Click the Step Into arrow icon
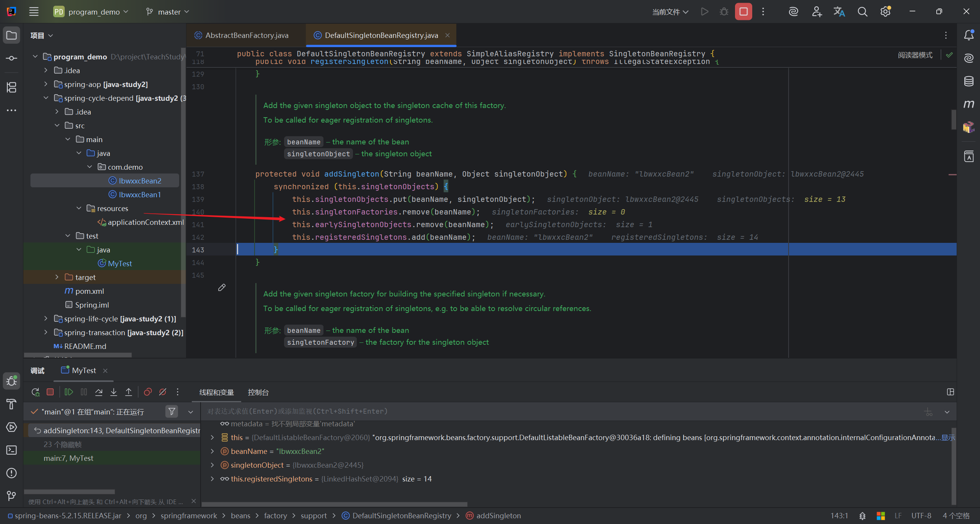The width and height of the screenshot is (980, 524). pyautogui.click(x=114, y=392)
